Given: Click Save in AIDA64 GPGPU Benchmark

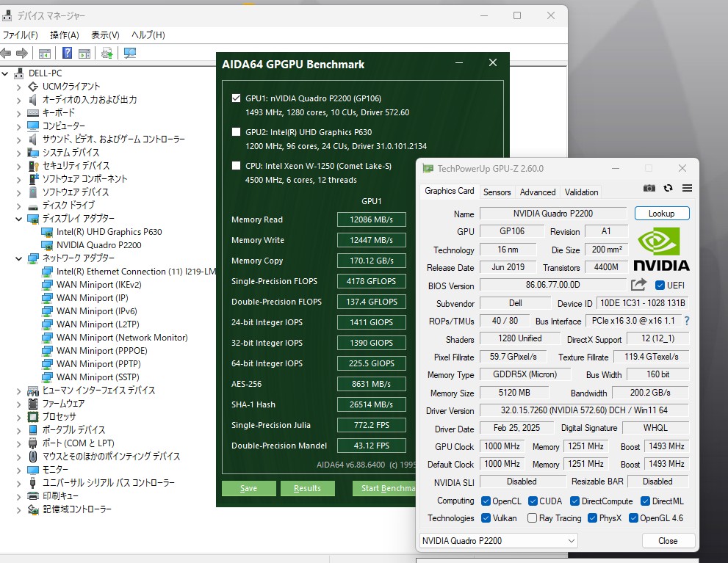Looking at the screenshot, I should [x=248, y=488].
